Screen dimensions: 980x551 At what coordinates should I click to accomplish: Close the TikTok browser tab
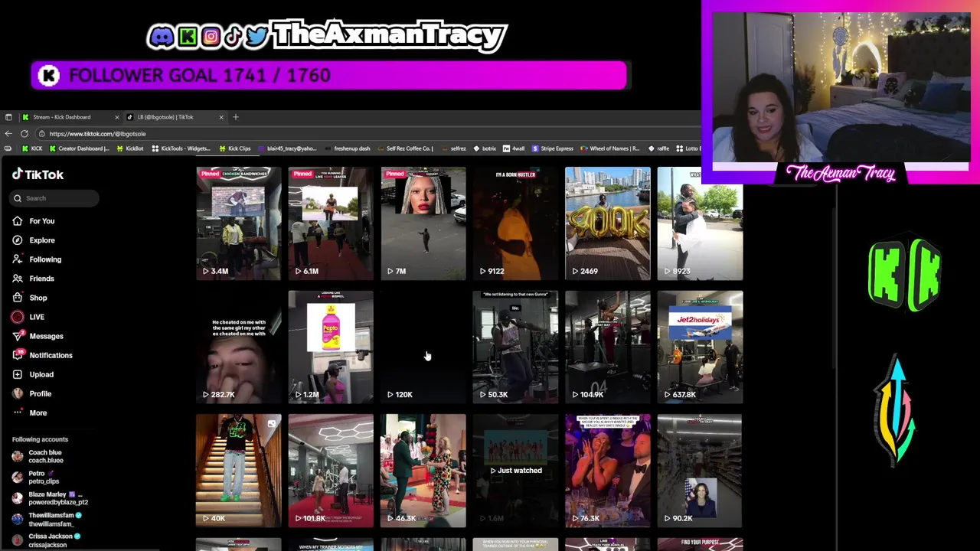(x=221, y=117)
